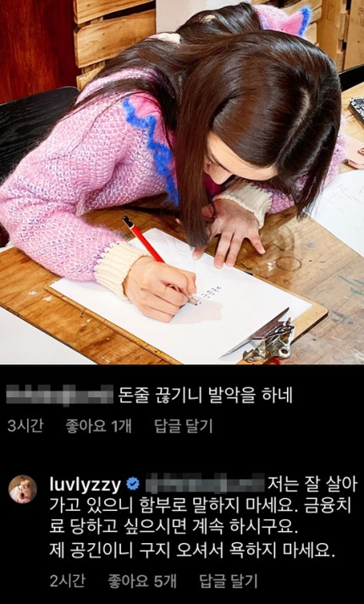Tap 답글 달기 under the first comment
Viewport: 364px width, 604px height.
click(184, 426)
